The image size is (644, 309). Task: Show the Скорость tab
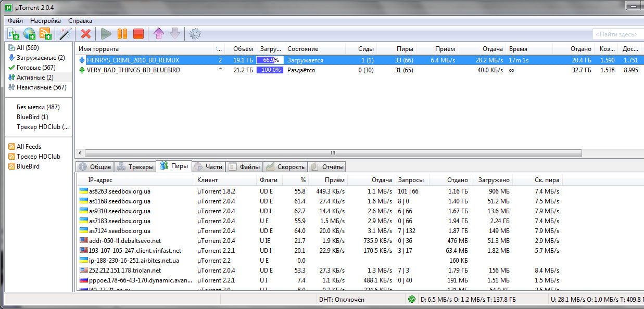click(x=285, y=167)
